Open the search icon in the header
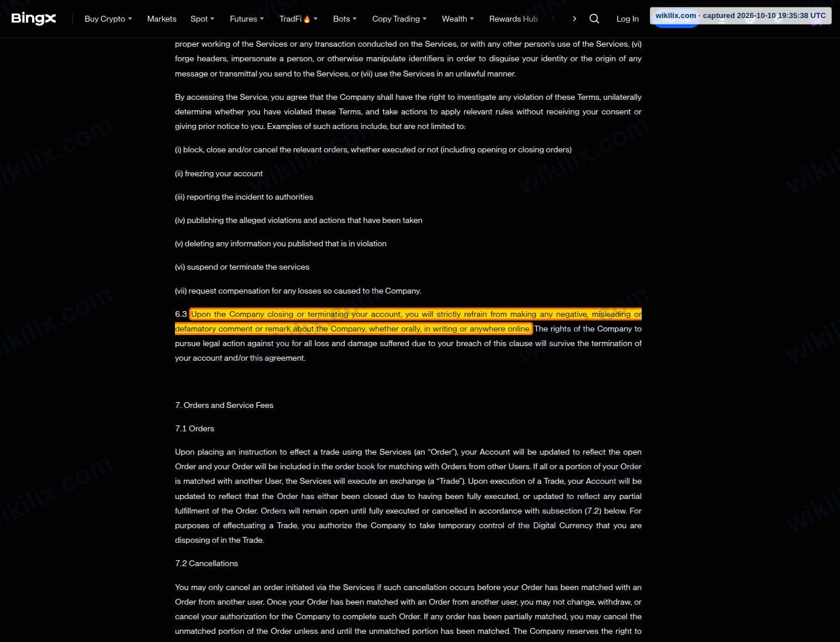 click(x=594, y=19)
